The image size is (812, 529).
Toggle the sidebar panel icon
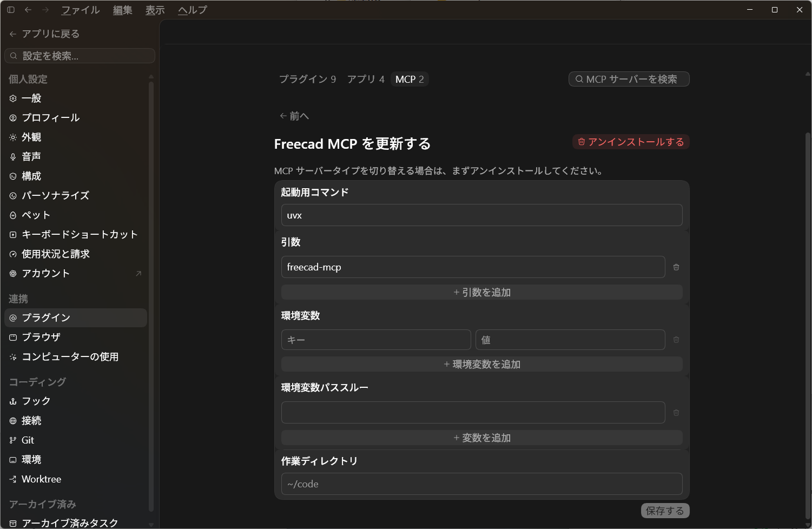pos(11,10)
